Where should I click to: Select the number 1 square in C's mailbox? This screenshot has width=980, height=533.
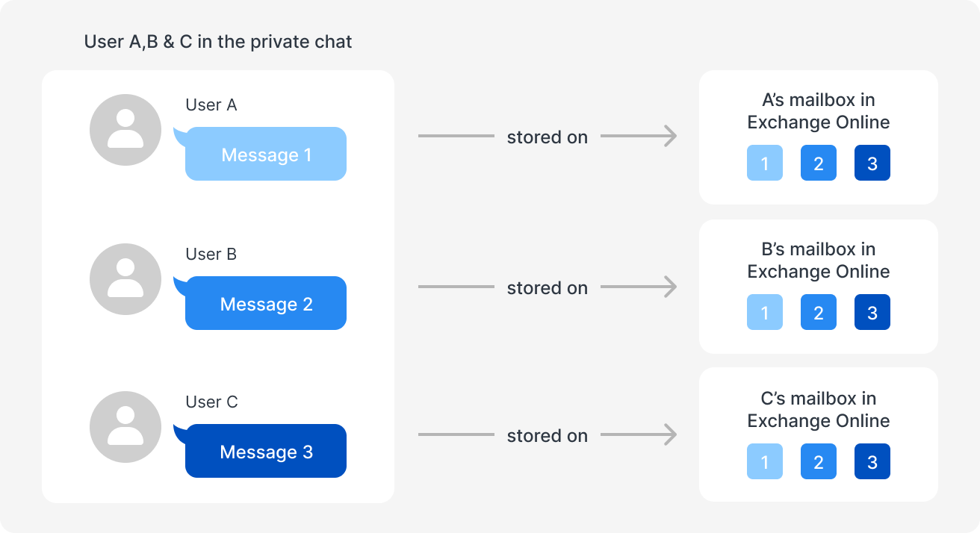tap(765, 461)
